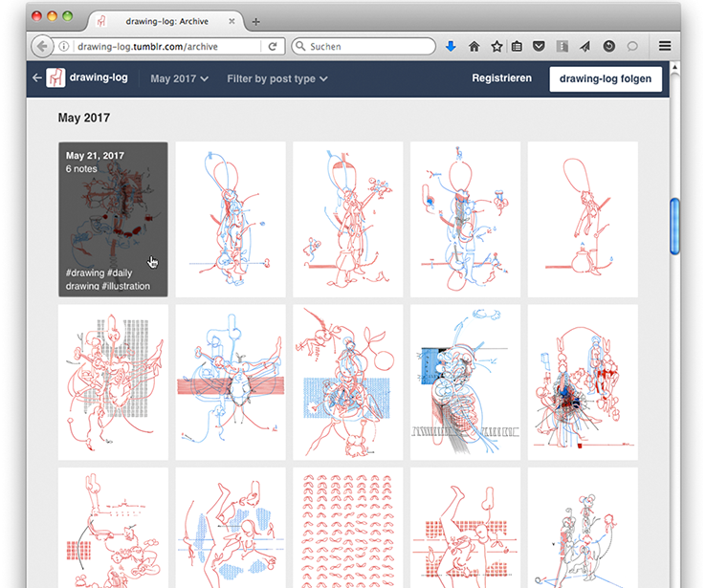Show bookmarks list icon
Screen dimensions: 706x588
click(517, 46)
